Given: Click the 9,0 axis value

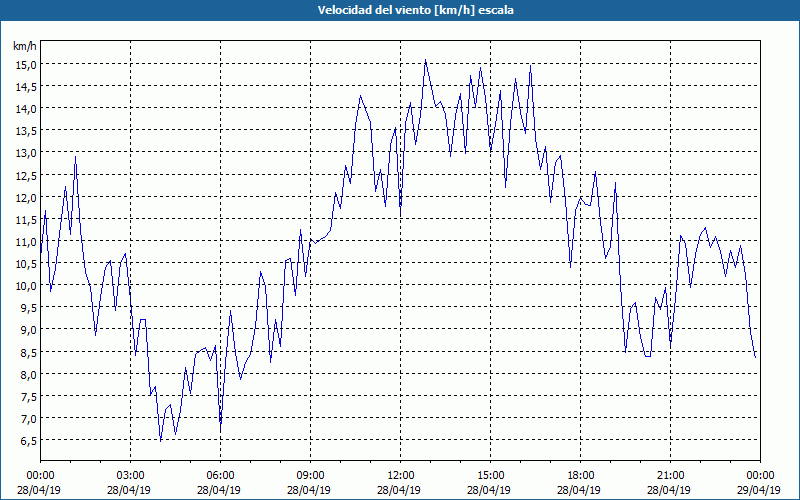Looking at the screenshot, I should (x=29, y=330).
